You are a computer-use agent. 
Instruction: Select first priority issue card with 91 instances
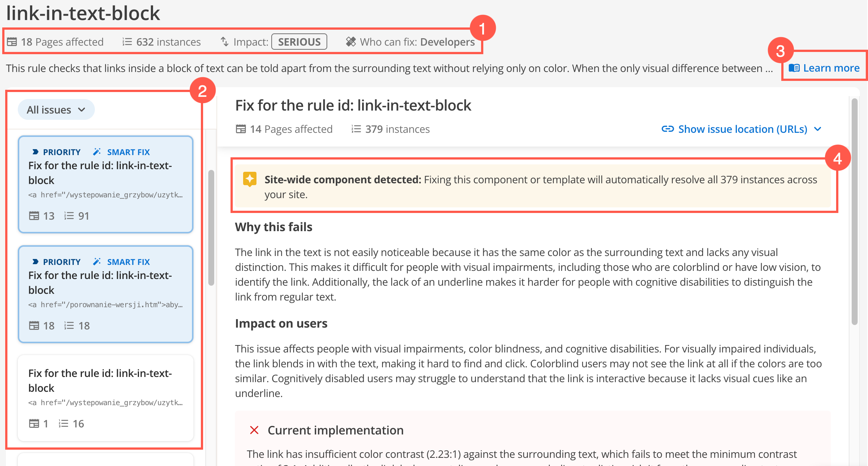click(x=106, y=184)
